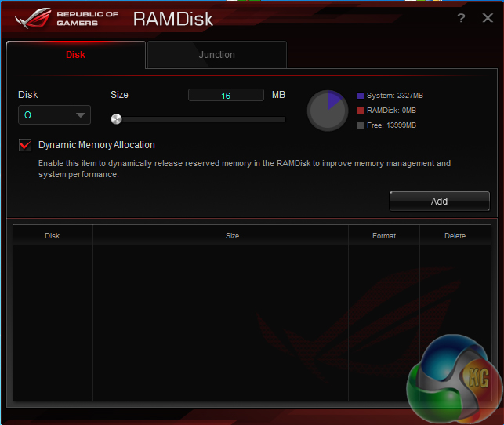Switch to the Junction tab
504x425 pixels.
click(216, 55)
